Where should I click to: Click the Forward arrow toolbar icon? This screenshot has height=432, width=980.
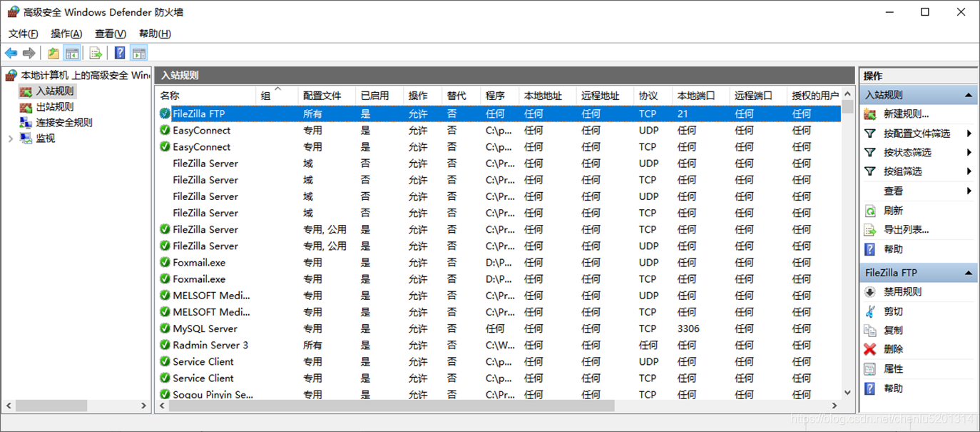29,53
